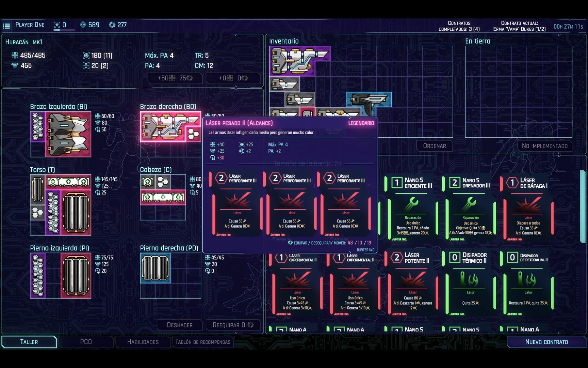
Task: Switch to the PCO tab
Action: 86,342
